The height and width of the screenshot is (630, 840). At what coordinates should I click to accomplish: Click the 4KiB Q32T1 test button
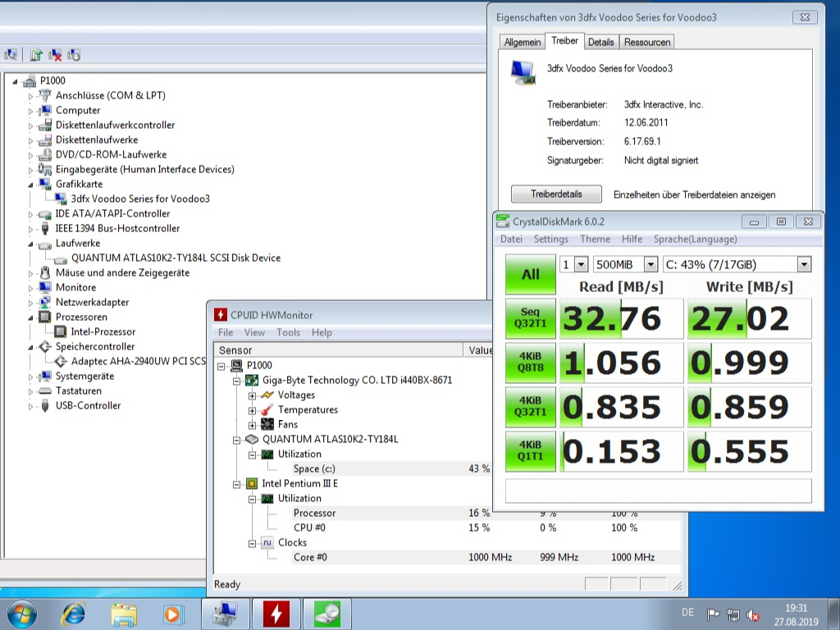tap(531, 407)
